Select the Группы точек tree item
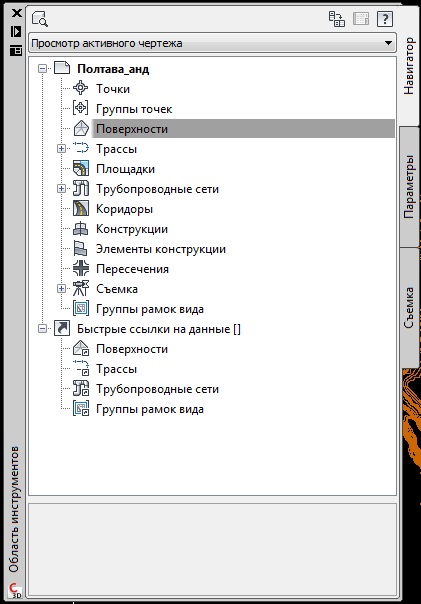The height and width of the screenshot is (604, 421). coord(134,109)
